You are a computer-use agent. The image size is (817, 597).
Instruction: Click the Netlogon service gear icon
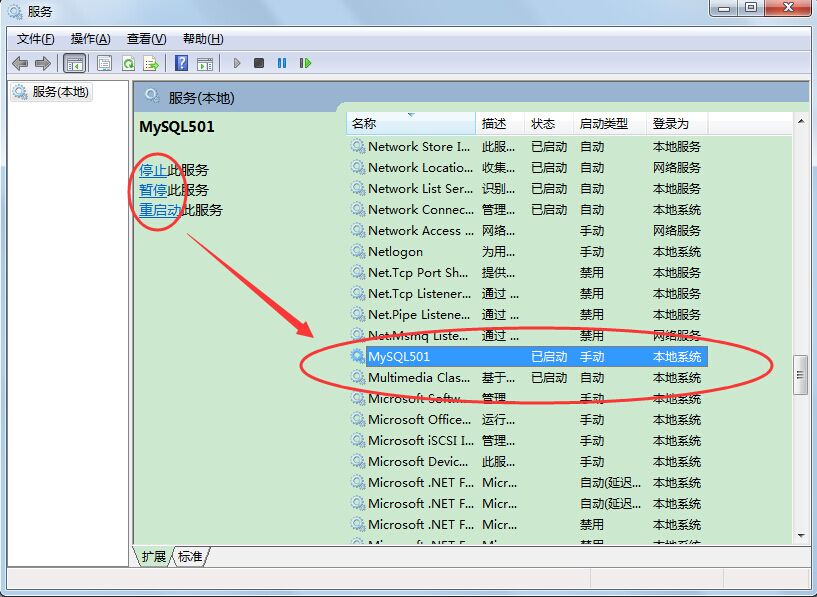click(357, 252)
